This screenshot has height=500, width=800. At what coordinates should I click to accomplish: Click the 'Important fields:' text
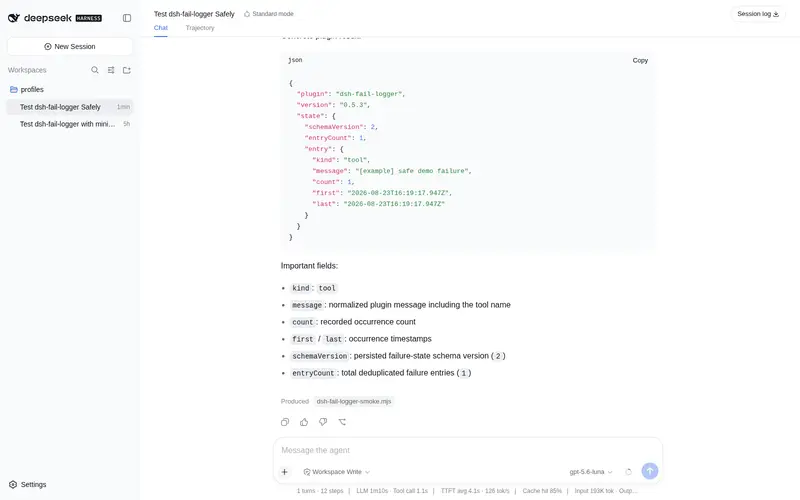point(309,266)
